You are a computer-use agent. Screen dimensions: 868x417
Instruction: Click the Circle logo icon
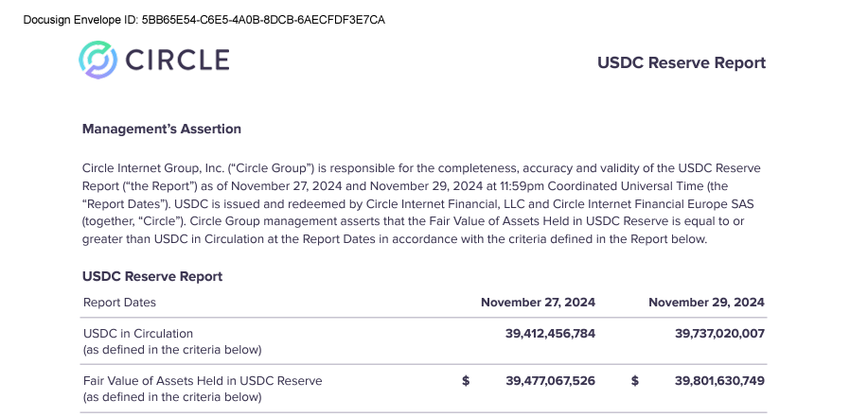click(x=98, y=60)
